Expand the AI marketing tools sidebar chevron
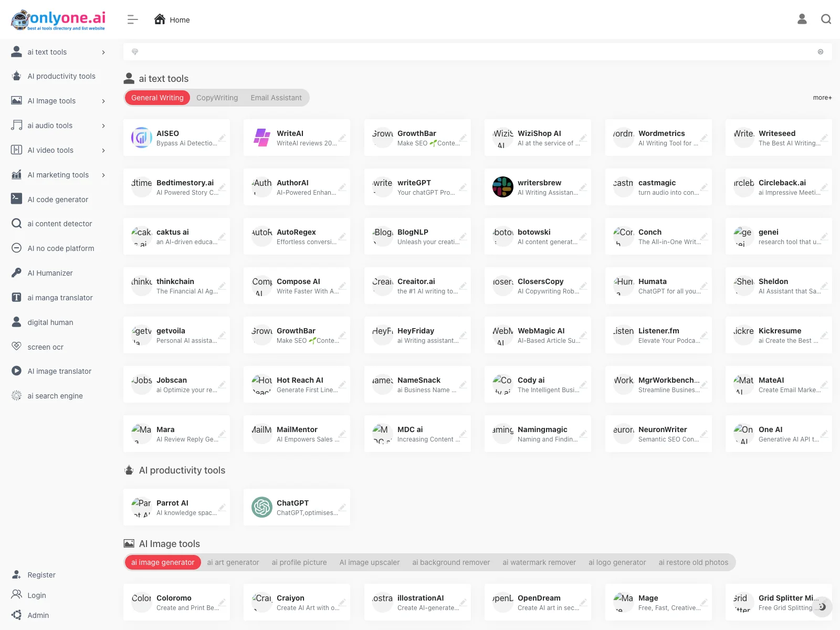The width and height of the screenshot is (840, 630). (x=103, y=175)
